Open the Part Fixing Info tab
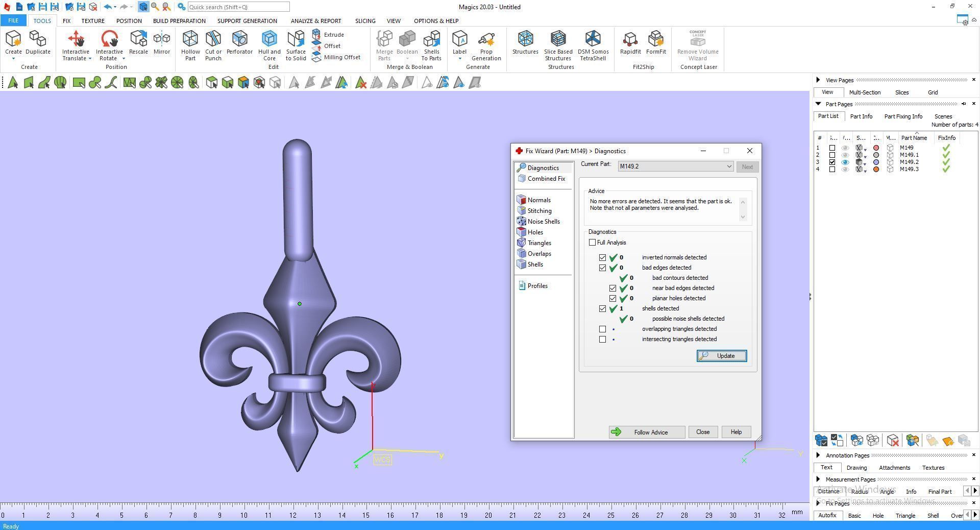 pyautogui.click(x=903, y=116)
